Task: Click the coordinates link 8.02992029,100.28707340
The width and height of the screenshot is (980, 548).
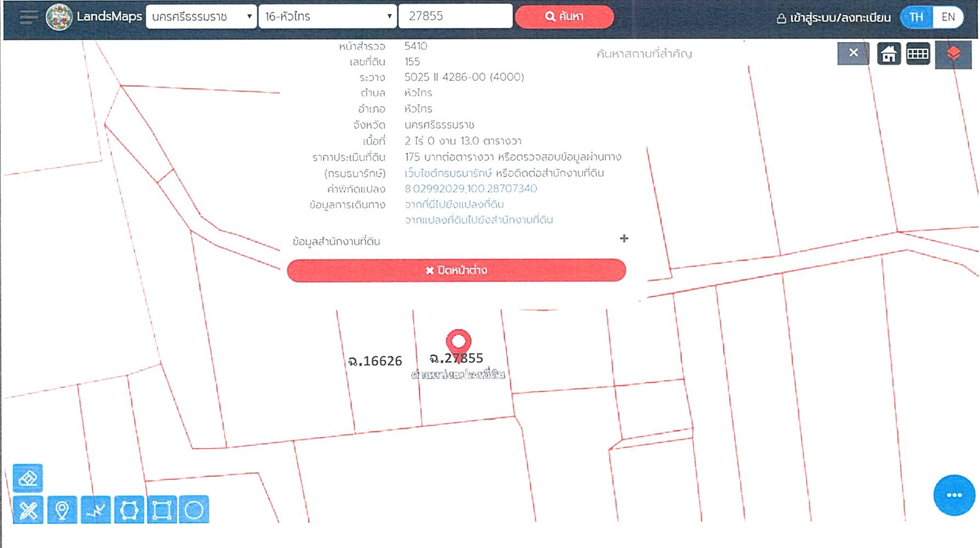Action: [471, 188]
